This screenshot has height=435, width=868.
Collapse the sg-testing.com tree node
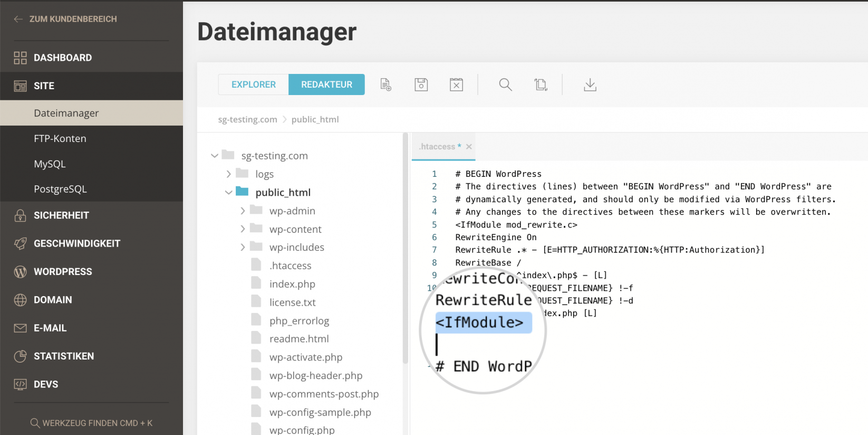214,156
